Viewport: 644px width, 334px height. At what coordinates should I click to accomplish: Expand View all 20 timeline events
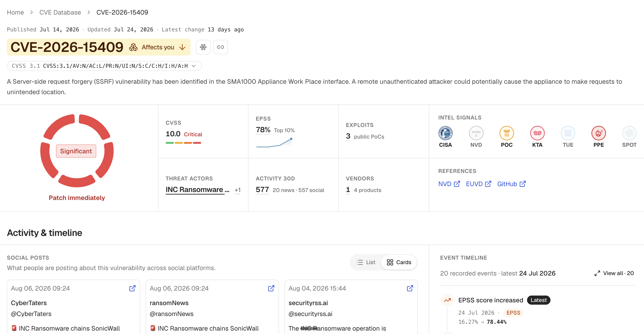point(614,273)
